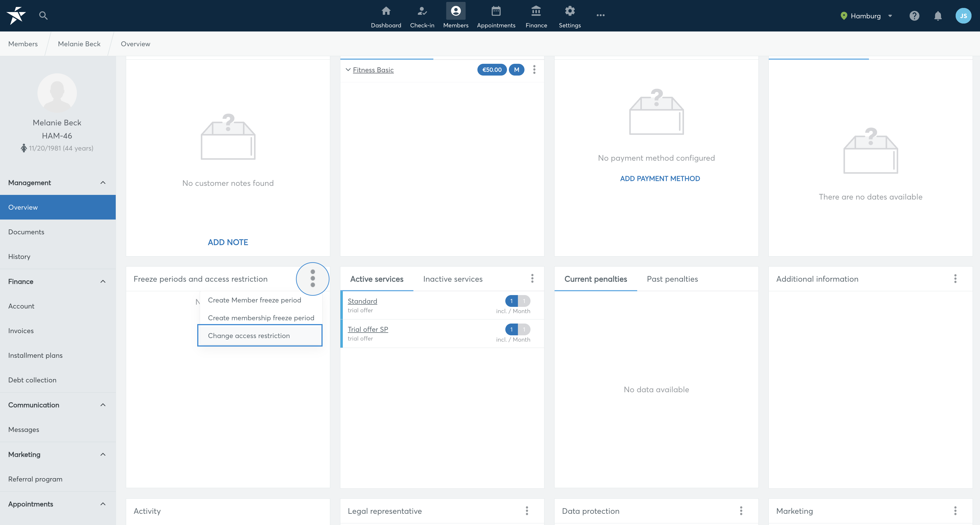Screen dimensions: 980x525
Task: Click the star logo in the top bar
Action: [16, 16]
